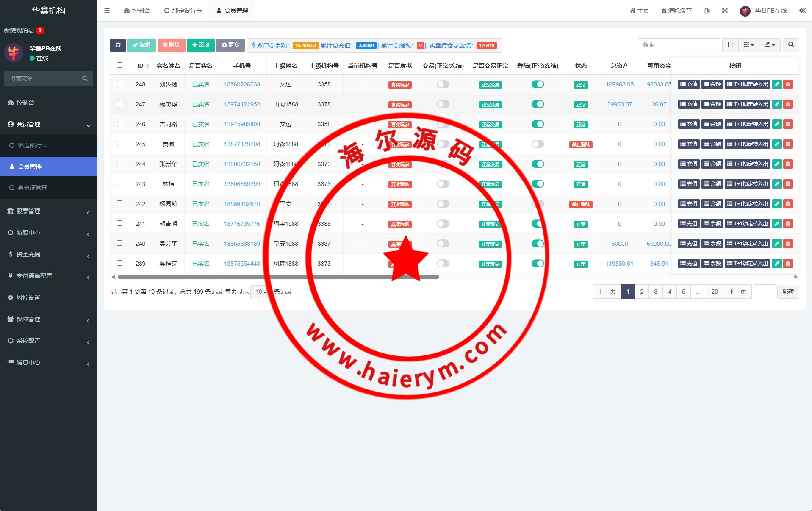
Task: Enable trade freeze toggle for row 247
Action: tap(443, 104)
